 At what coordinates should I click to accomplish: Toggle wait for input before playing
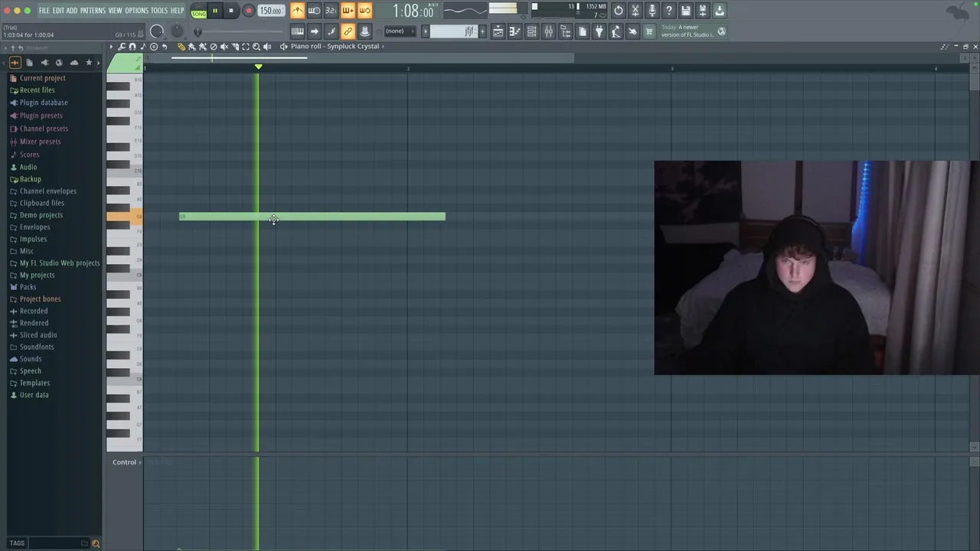pos(314,11)
